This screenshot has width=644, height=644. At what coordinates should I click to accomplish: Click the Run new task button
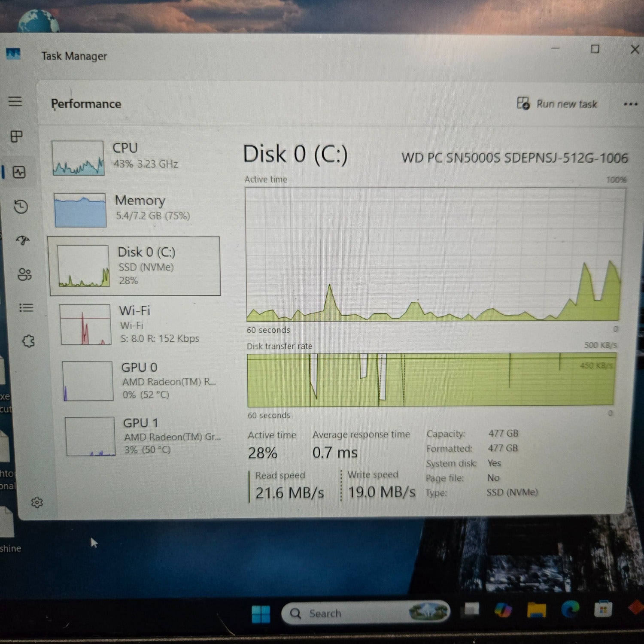[x=557, y=104]
